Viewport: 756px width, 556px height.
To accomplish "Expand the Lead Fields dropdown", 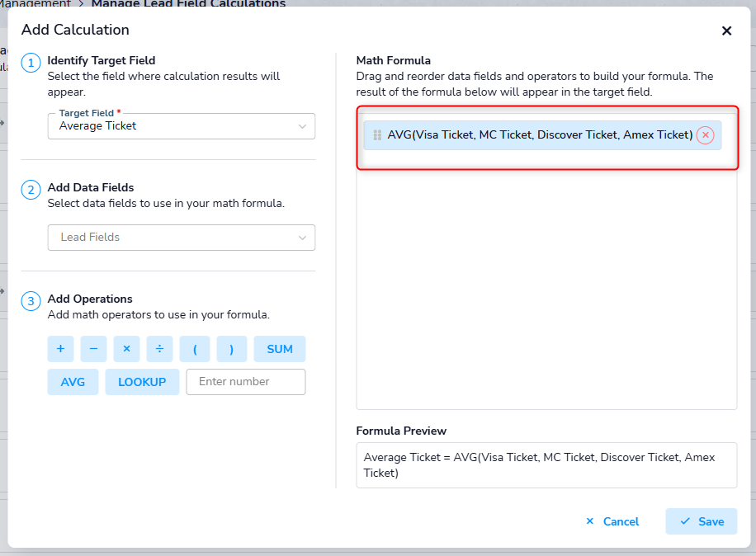I will point(182,238).
